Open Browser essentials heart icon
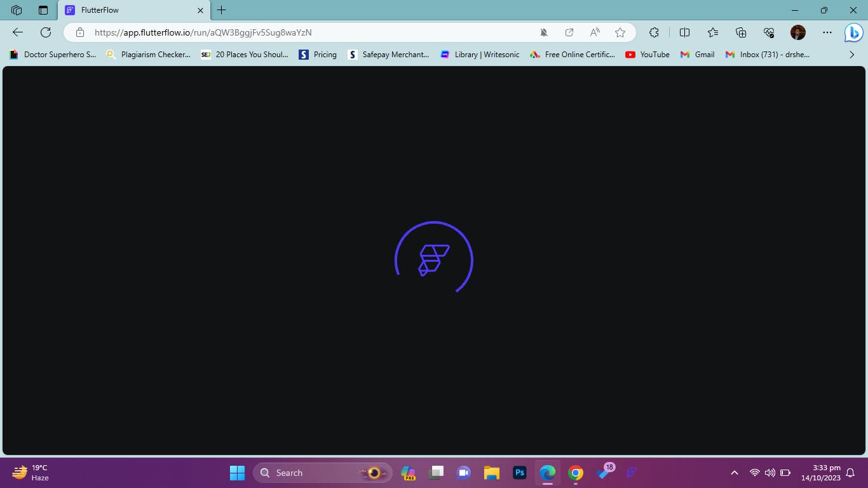This screenshot has width=868, height=488. click(x=769, y=32)
